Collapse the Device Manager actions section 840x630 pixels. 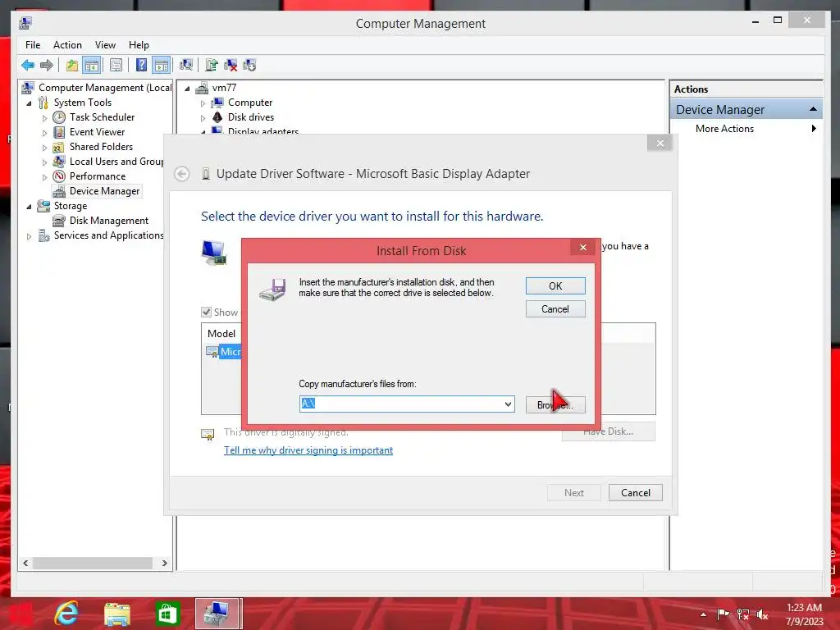click(813, 109)
